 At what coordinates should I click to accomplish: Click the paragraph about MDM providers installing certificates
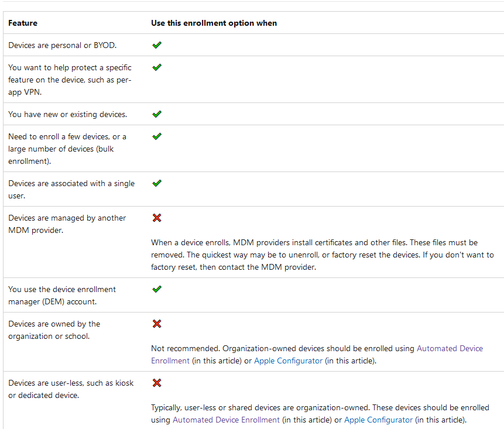(x=322, y=255)
